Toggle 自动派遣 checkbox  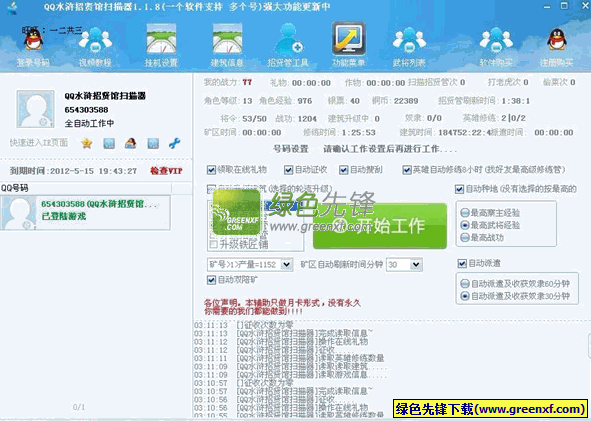(462, 263)
